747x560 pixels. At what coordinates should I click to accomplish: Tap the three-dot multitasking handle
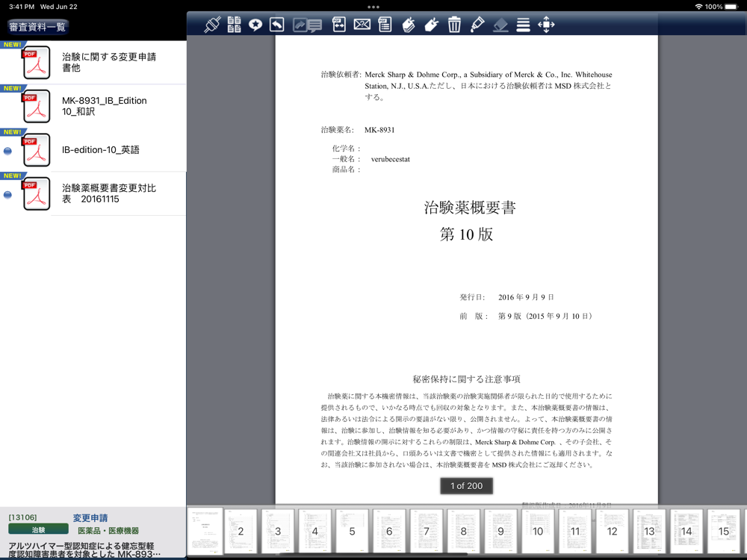coord(373,7)
